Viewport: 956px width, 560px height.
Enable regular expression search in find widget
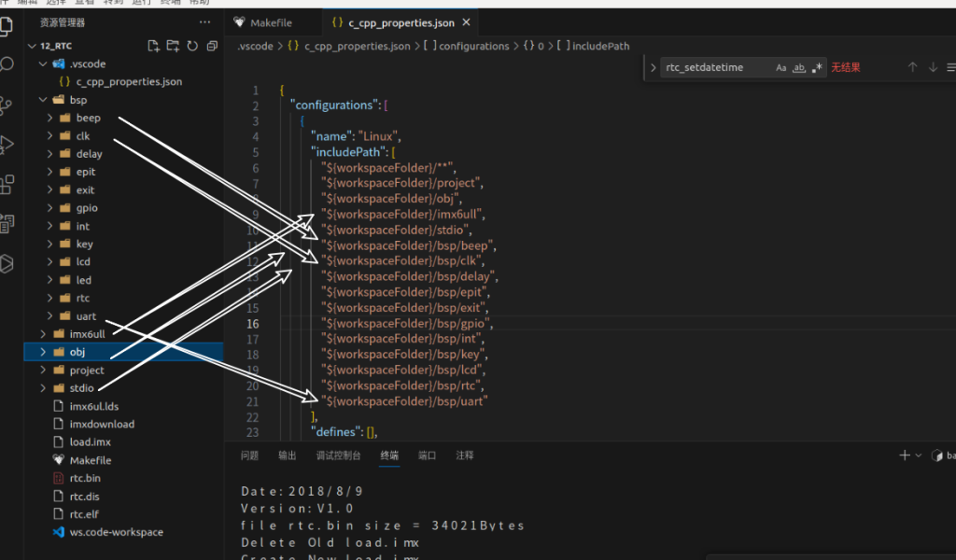817,67
